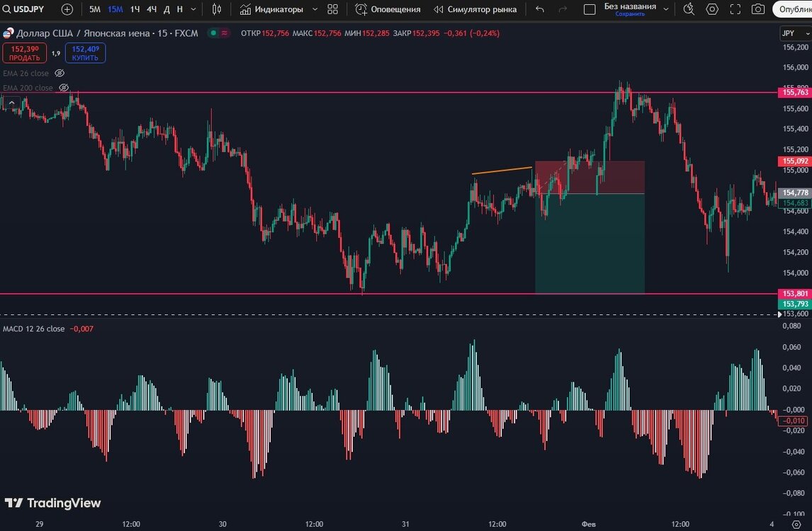The width and height of the screenshot is (812, 531).
Task: Open the Индикаторы indicators dialog
Action: click(x=272, y=9)
